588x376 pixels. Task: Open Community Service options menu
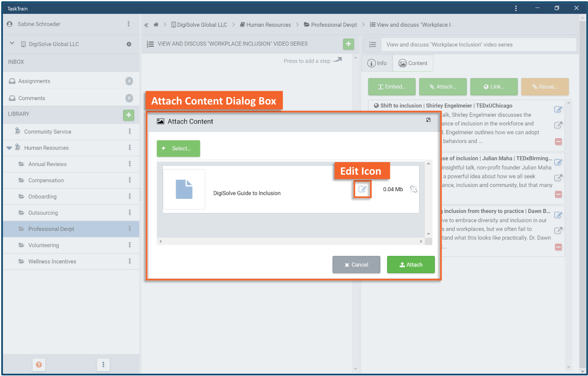coord(130,131)
